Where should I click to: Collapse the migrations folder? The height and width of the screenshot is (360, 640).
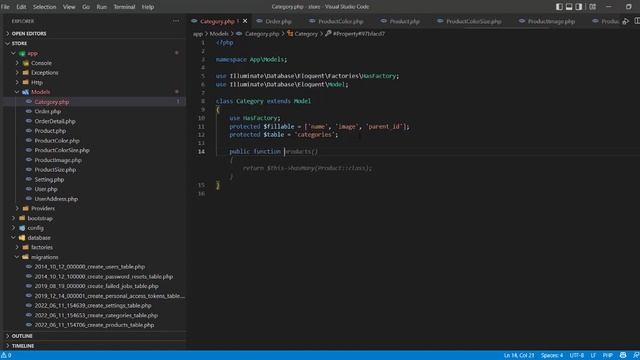pyautogui.click(x=93, y=257)
